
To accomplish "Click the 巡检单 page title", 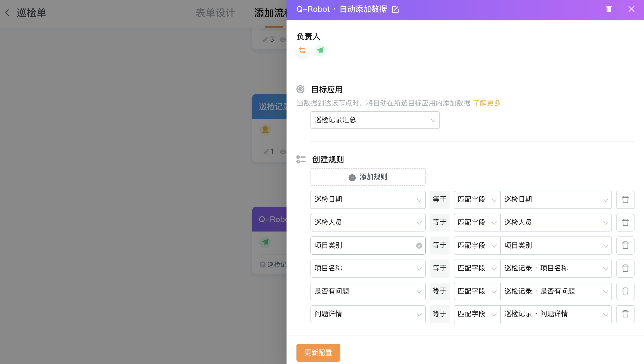I will point(31,13).
